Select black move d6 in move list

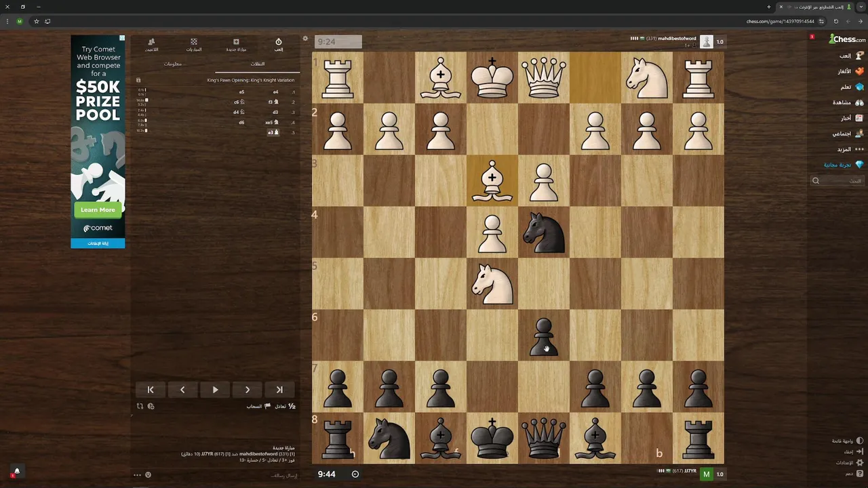click(241, 122)
